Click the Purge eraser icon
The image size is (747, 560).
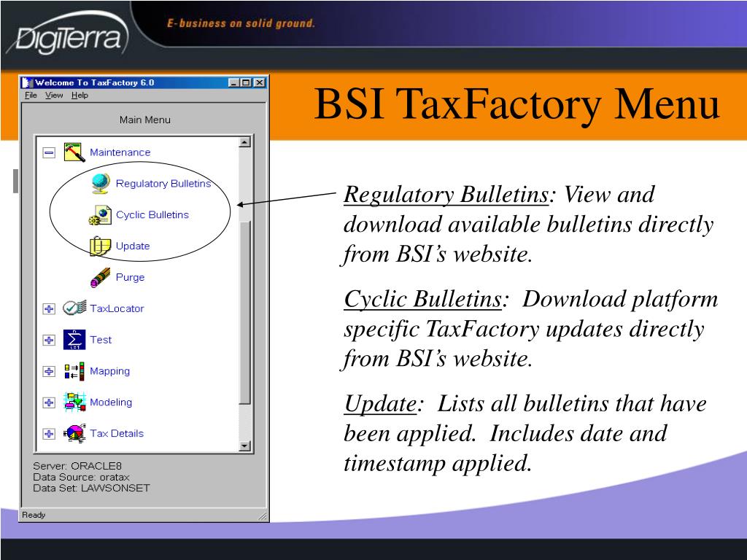pyautogui.click(x=100, y=277)
